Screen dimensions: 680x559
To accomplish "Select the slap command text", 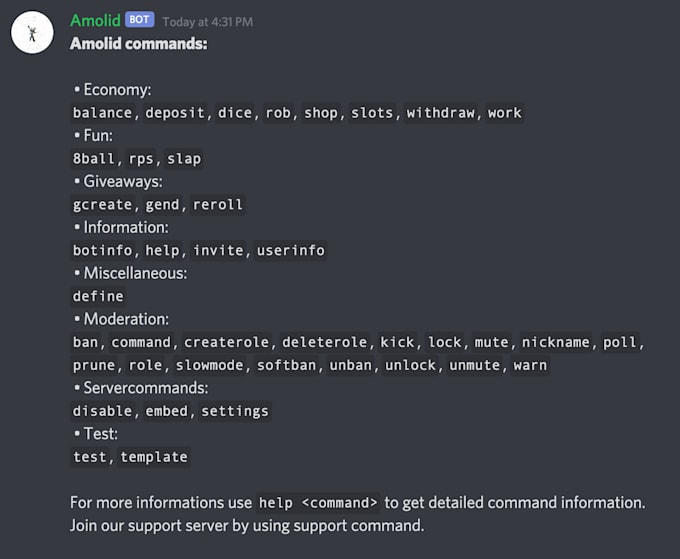I will [184, 159].
